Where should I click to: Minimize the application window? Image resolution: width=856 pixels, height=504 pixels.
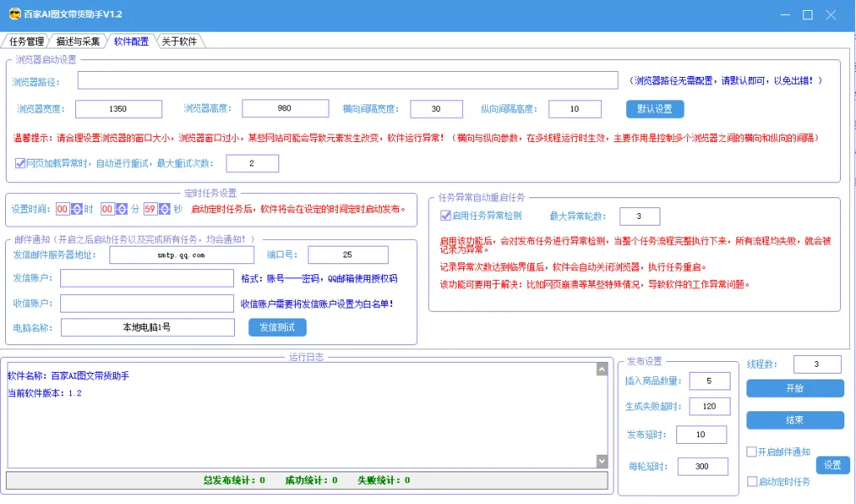click(x=785, y=15)
